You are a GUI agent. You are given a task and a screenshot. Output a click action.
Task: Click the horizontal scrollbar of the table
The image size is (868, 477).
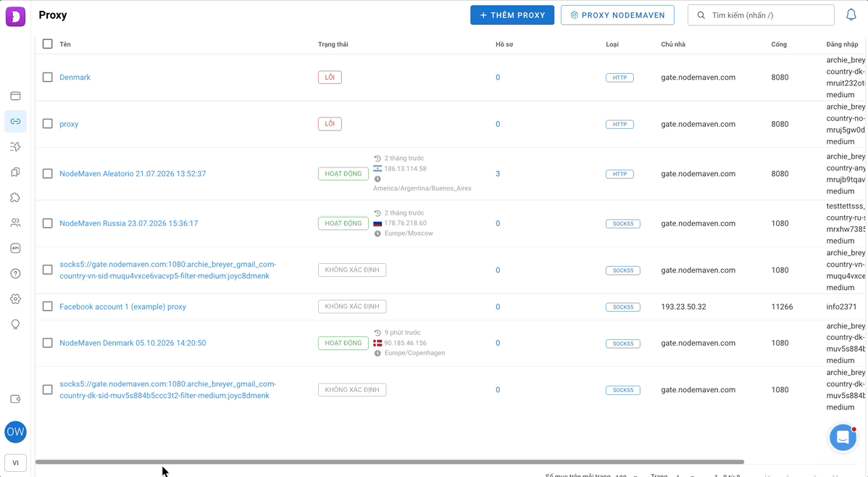click(x=390, y=462)
